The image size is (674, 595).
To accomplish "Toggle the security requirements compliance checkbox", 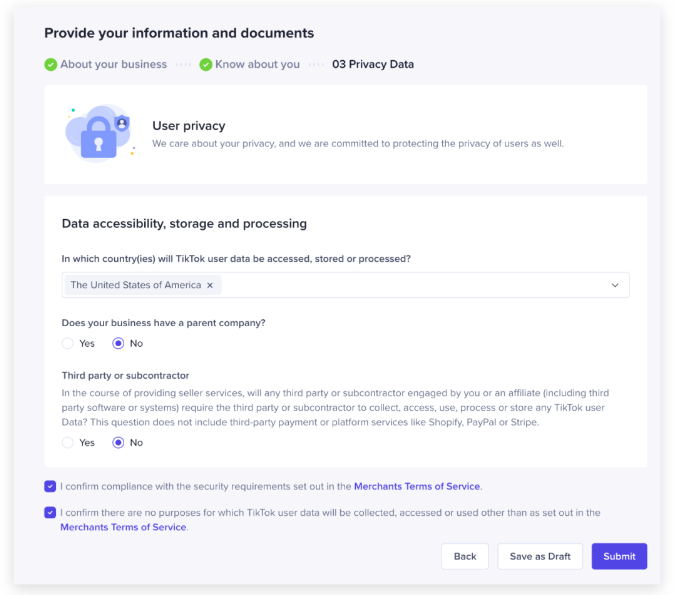I will [x=50, y=487].
